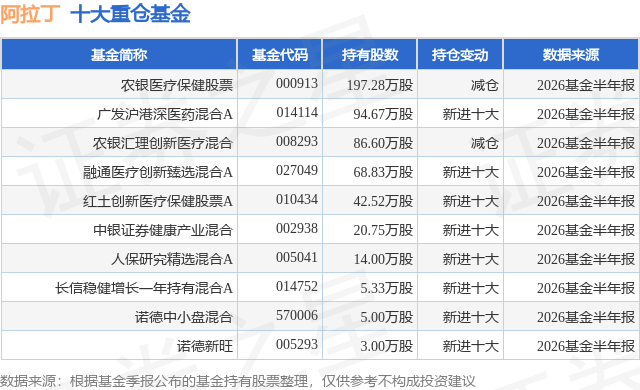Open fund 农银医疗保健股票
640x390 pixels.
tap(177, 85)
